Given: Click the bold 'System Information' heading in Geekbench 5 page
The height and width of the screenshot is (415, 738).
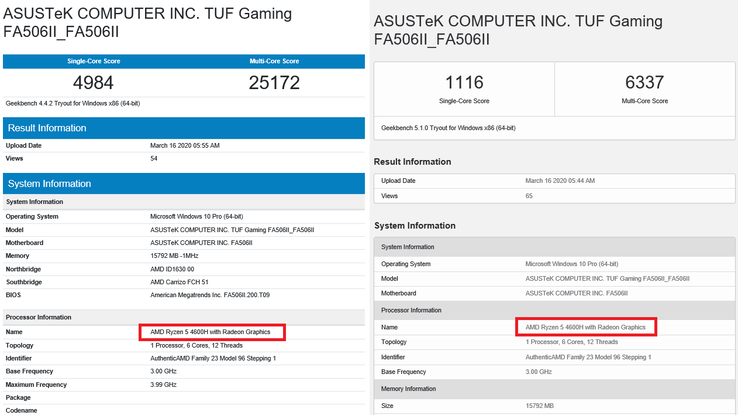Looking at the screenshot, I should pos(415,226).
